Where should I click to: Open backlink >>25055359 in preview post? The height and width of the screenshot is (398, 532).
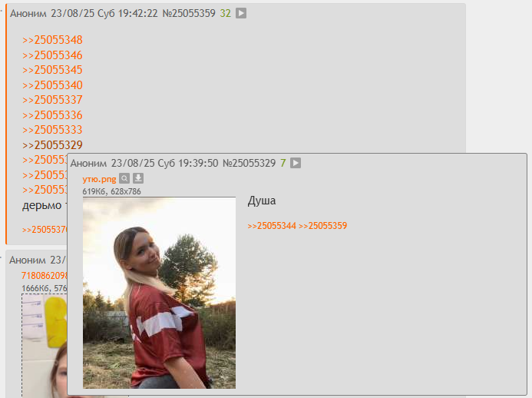point(322,226)
